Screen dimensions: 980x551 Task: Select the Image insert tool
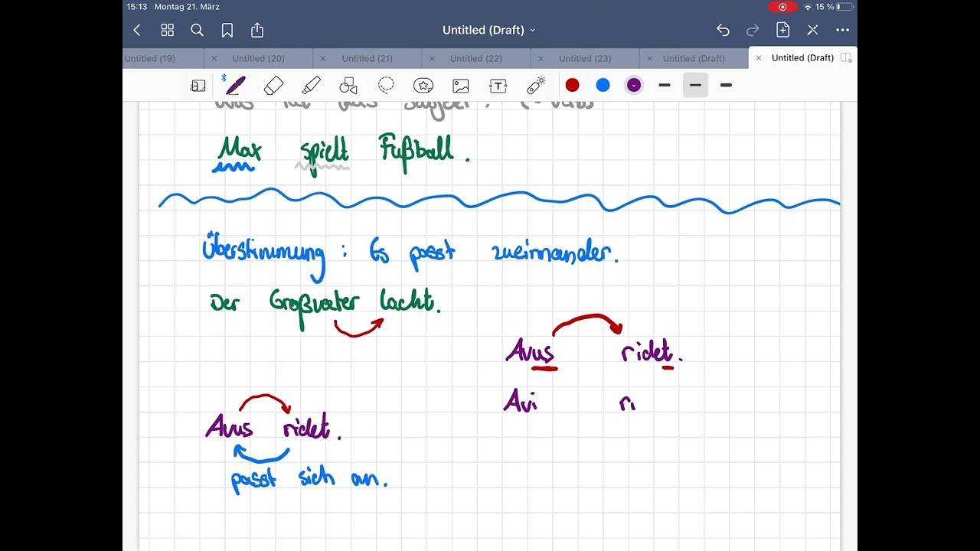[461, 85]
